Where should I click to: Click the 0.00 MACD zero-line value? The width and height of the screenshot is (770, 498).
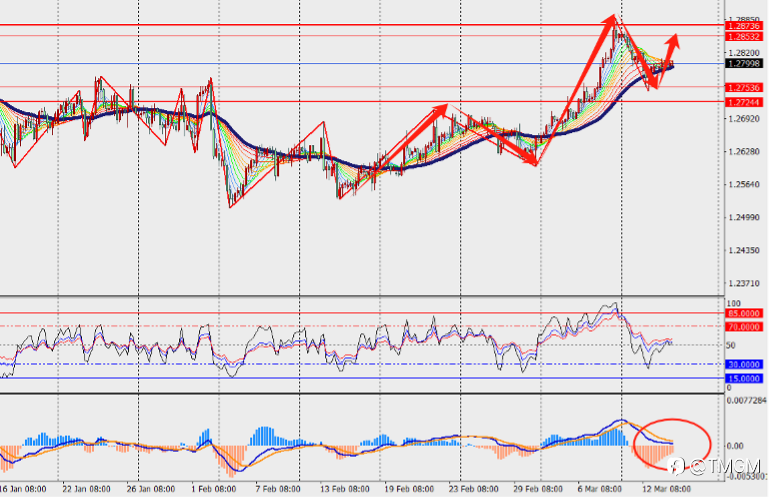[735, 446]
